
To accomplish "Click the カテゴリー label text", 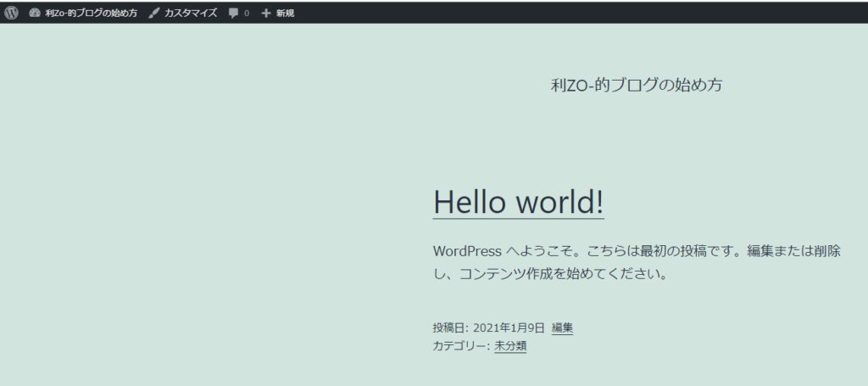I will tap(460, 346).
